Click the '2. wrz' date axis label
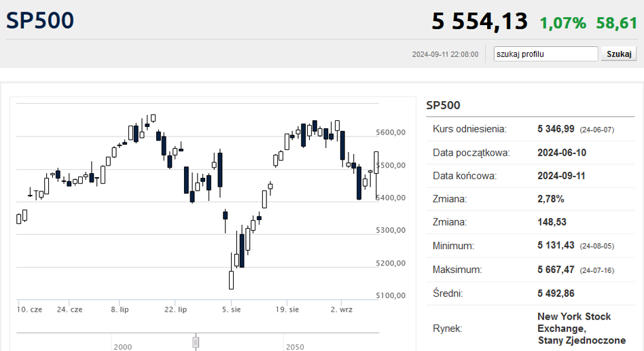 (341, 310)
